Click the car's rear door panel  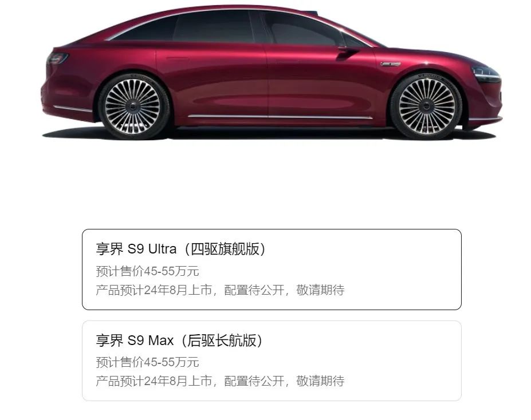211,81
